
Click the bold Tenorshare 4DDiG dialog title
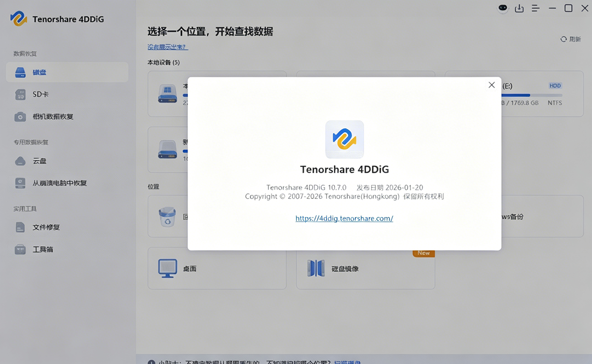tap(344, 169)
